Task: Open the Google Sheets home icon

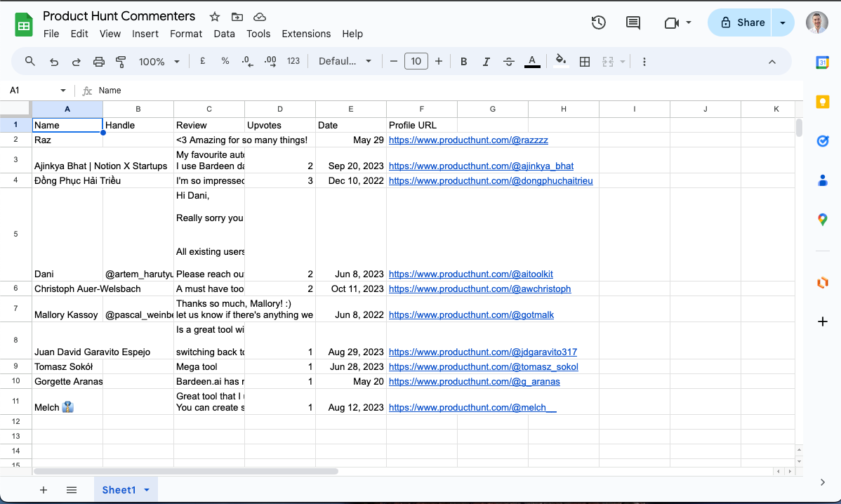Action: click(24, 25)
